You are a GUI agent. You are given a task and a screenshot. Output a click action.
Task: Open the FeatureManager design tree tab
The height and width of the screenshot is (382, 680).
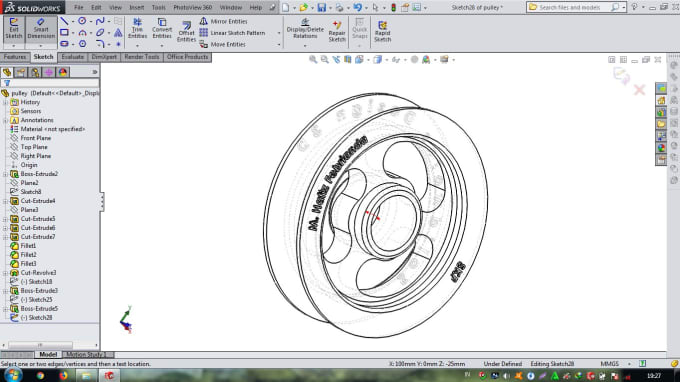click(7, 72)
